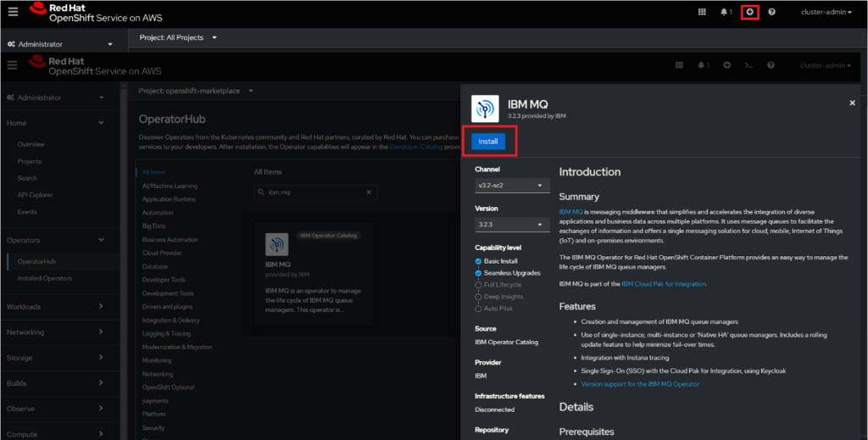Open Overview in the Home menu

pos(31,144)
